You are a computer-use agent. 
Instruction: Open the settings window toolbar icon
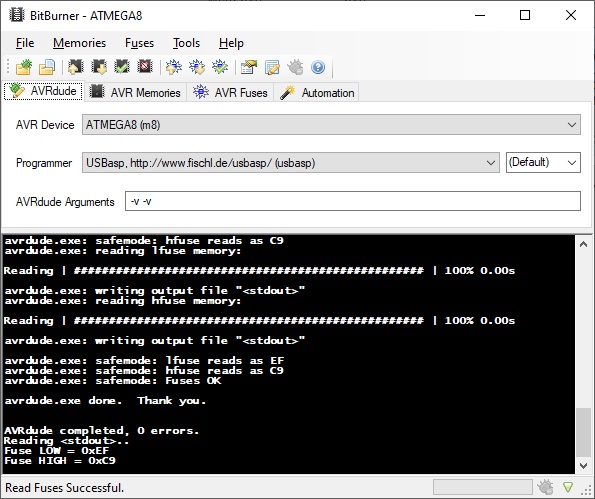pos(249,68)
